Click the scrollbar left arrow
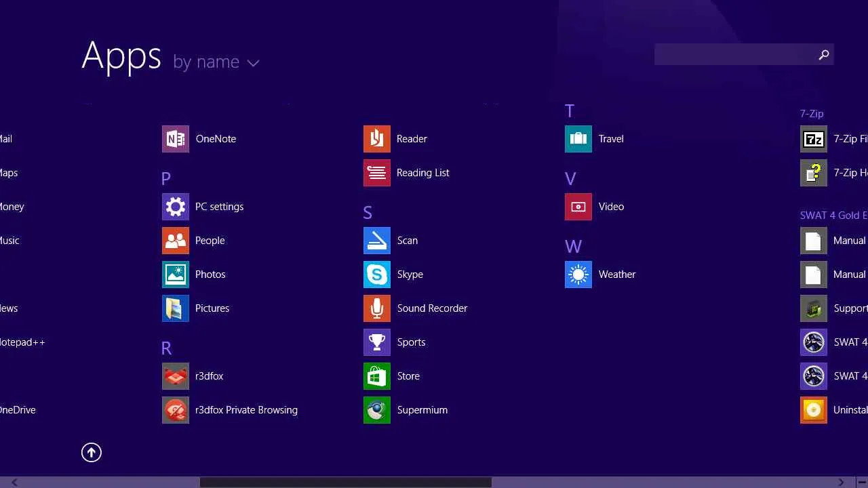This screenshot has width=868, height=488. [x=14, y=483]
